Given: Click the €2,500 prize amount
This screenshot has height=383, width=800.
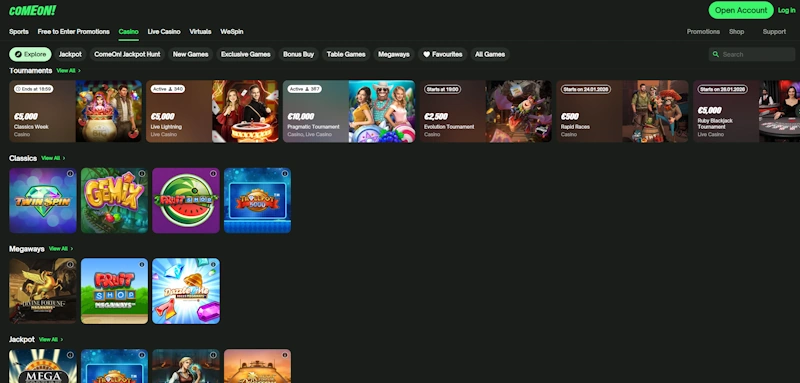Looking at the screenshot, I should coord(436,116).
